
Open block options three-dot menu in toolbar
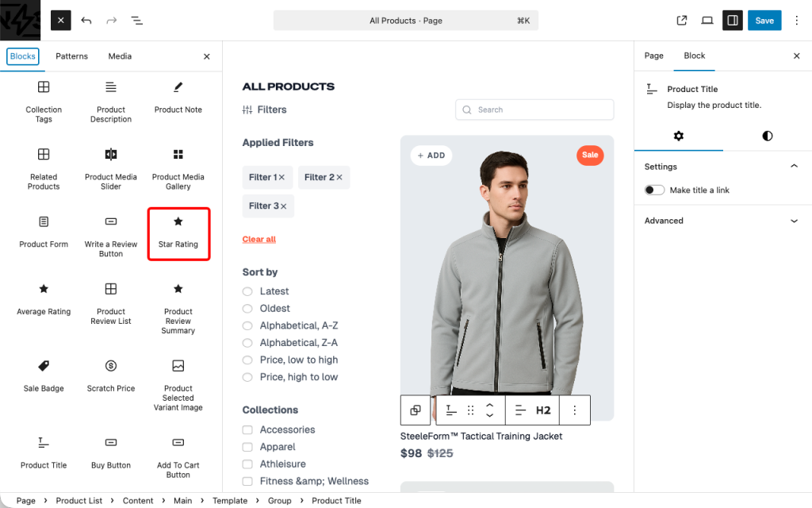(575, 410)
